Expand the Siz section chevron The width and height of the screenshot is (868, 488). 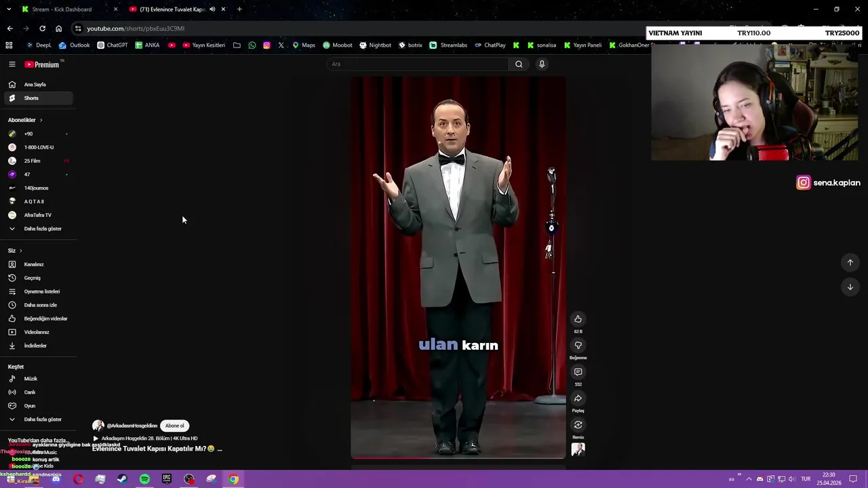[x=20, y=251]
